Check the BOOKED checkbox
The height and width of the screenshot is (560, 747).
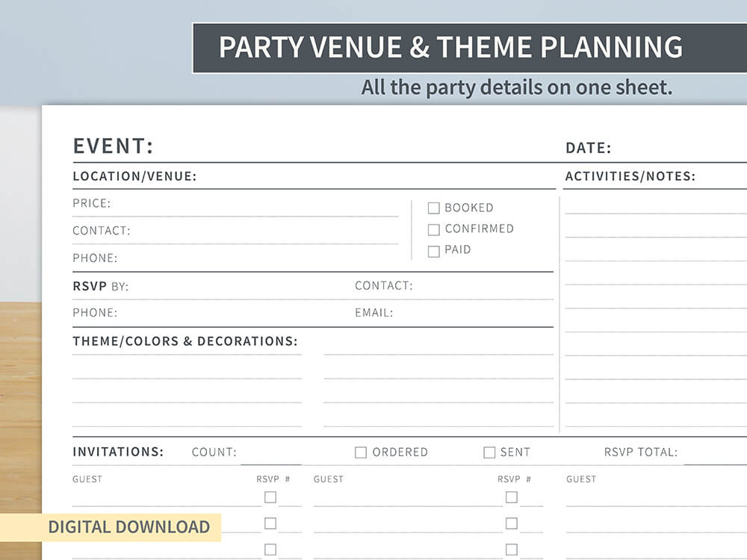pyautogui.click(x=433, y=208)
